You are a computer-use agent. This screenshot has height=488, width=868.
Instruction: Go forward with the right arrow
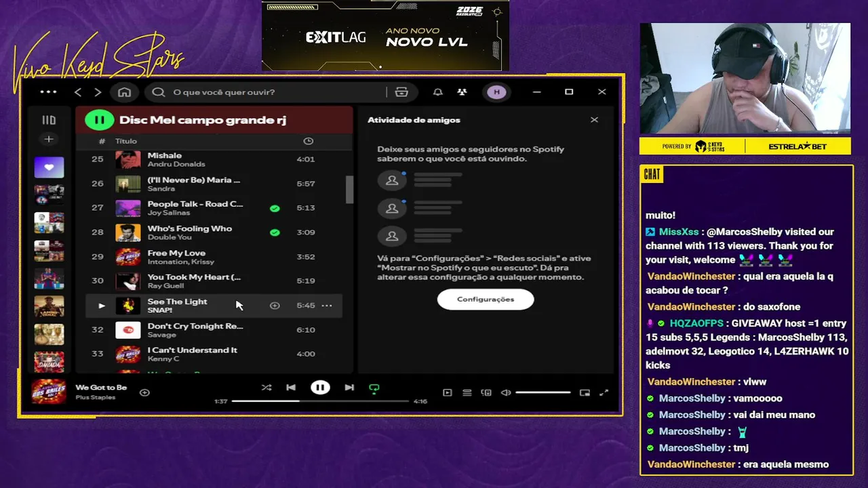[98, 92]
